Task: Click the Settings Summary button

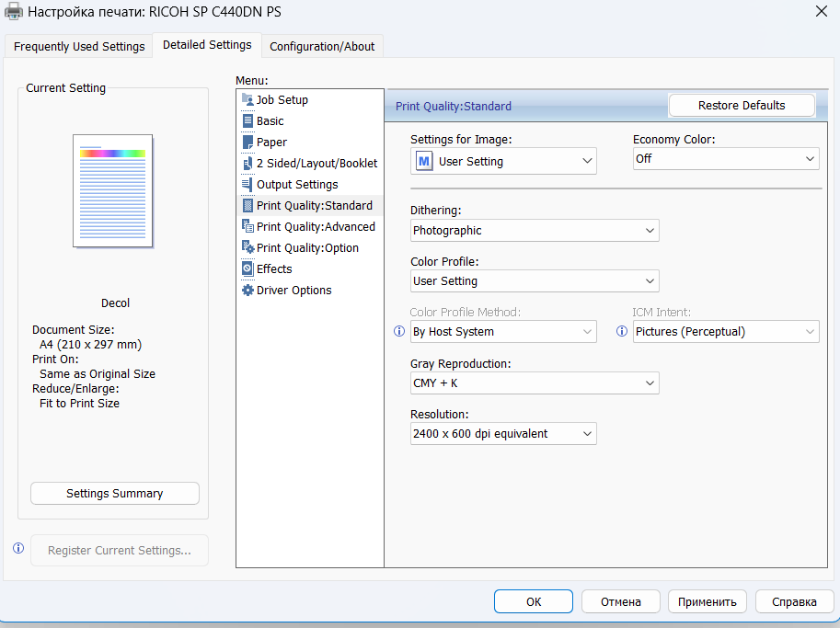Action: [x=115, y=494]
